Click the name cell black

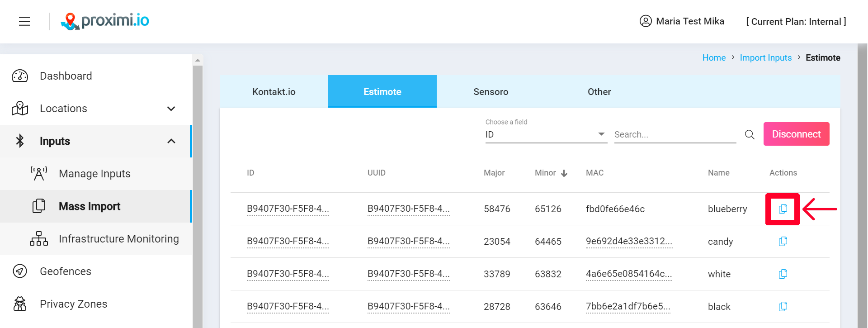(x=719, y=307)
